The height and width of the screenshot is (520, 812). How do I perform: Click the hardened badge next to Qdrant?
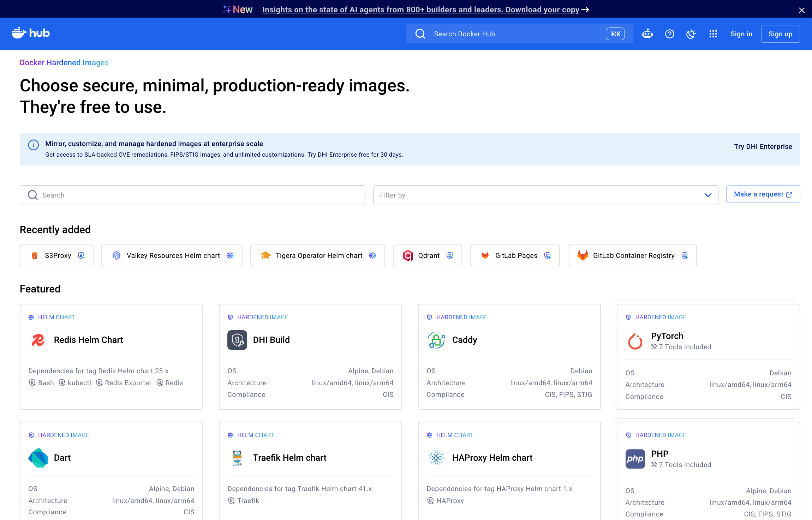pos(450,255)
